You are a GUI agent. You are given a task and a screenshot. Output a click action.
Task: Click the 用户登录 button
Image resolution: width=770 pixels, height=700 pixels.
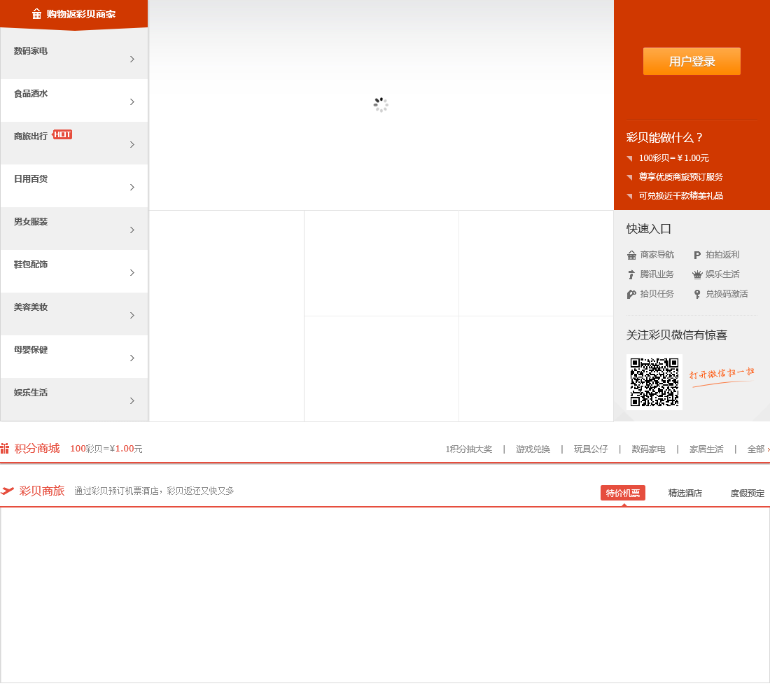692,62
